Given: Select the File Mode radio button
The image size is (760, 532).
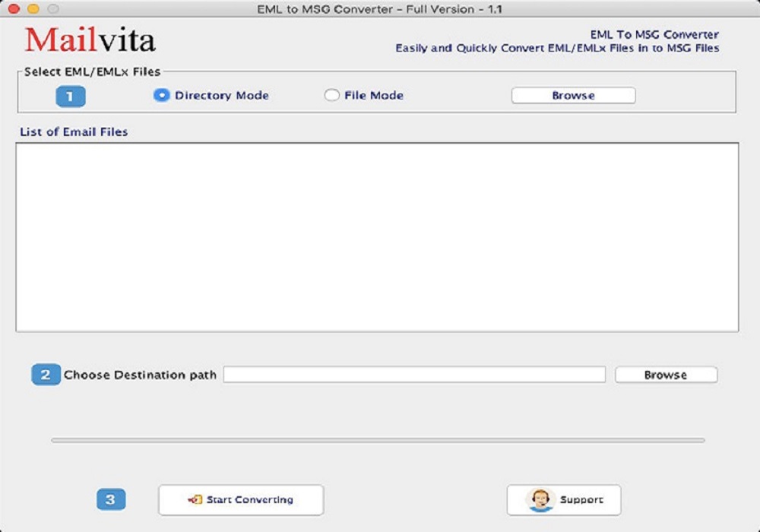Looking at the screenshot, I should 332,96.
